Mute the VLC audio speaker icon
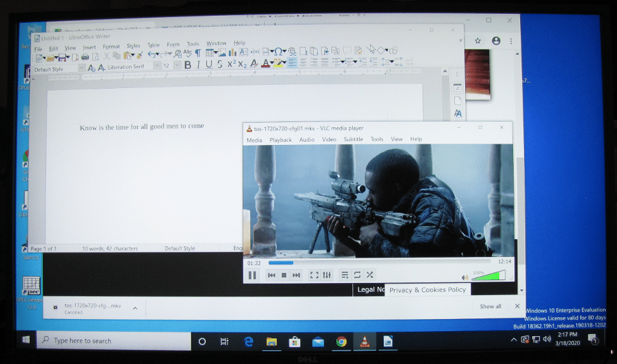 tap(465, 277)
